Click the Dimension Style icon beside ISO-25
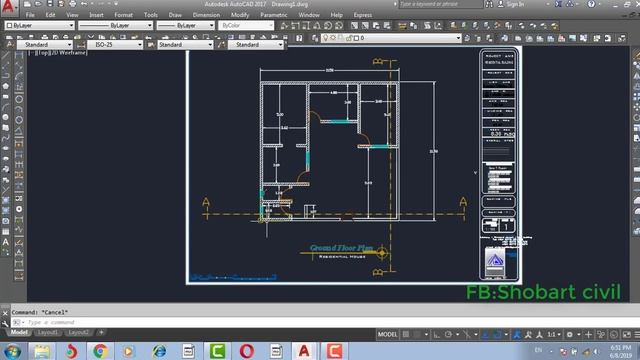This screenshot has width=640, height=360. coord(81,44)
